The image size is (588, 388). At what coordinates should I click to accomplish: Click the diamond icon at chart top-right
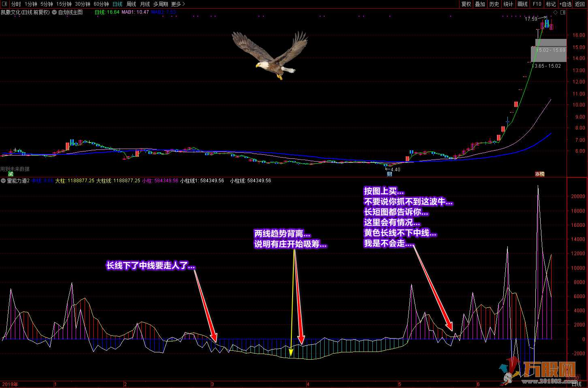pos(556,12)
